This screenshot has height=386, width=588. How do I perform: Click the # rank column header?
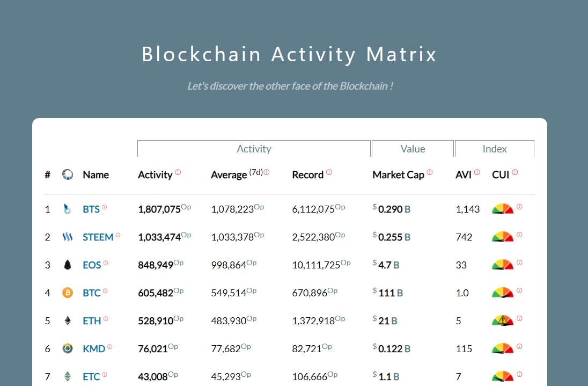click(x=47, y=175)
